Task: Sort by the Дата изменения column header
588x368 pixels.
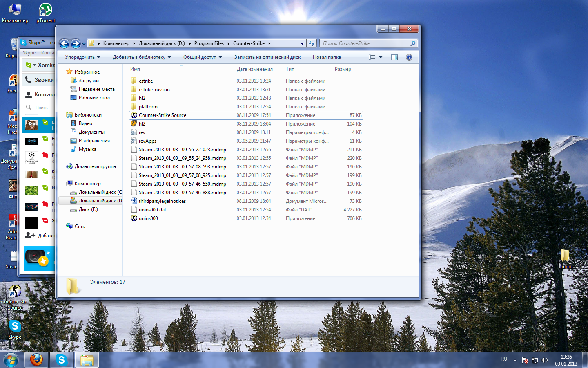Action: pos(254,69)
